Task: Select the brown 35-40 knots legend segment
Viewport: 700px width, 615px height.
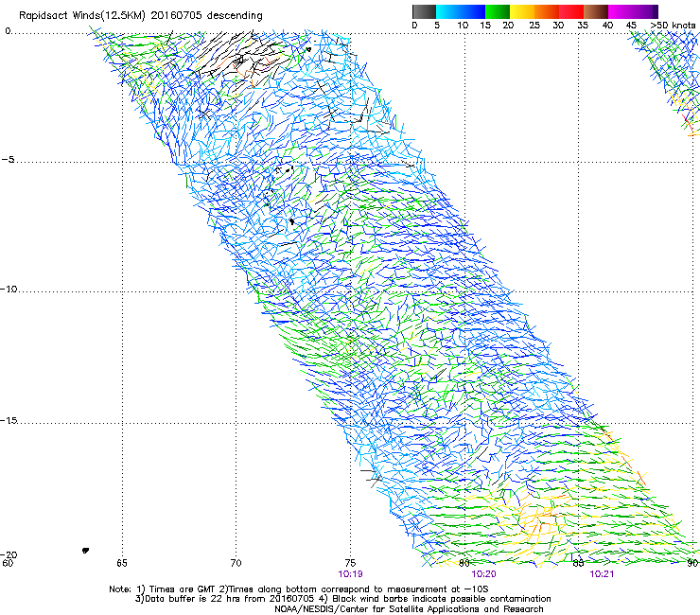Action: (596, 11)
